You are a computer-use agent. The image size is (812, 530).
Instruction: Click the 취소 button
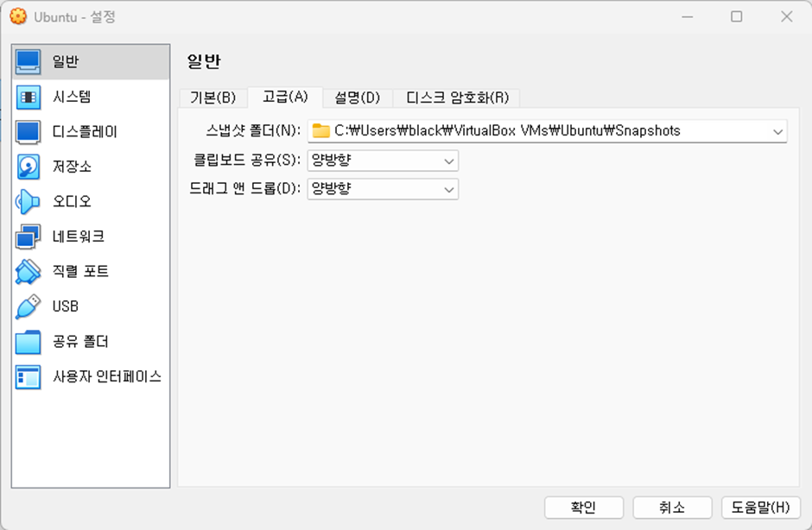672,508
